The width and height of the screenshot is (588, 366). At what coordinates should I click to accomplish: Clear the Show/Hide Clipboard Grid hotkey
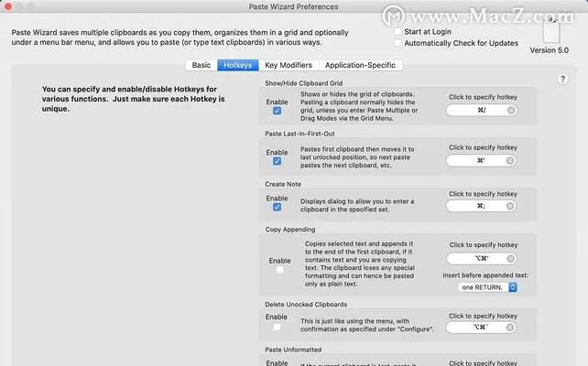point(511,110)
